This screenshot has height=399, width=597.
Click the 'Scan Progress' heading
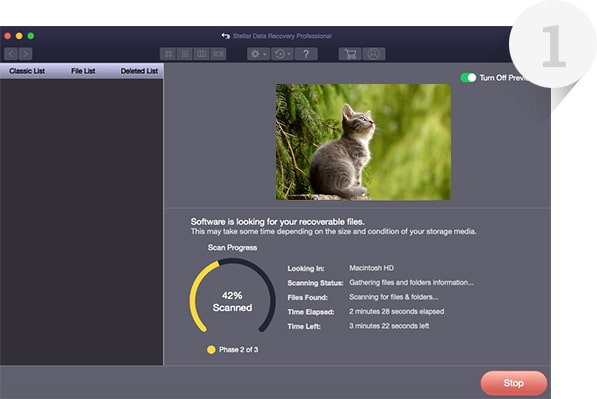click(232, 248)
